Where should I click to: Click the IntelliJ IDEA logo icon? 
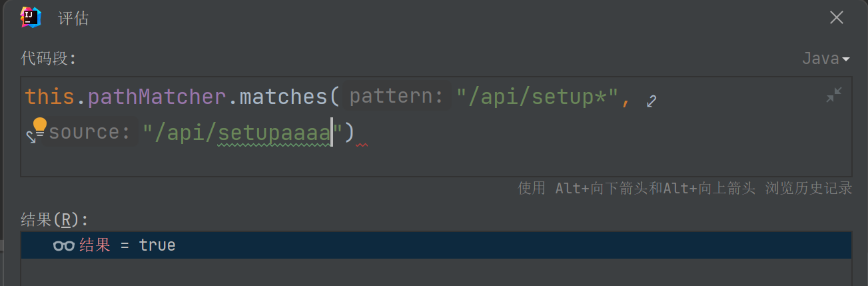pos(31,17)
